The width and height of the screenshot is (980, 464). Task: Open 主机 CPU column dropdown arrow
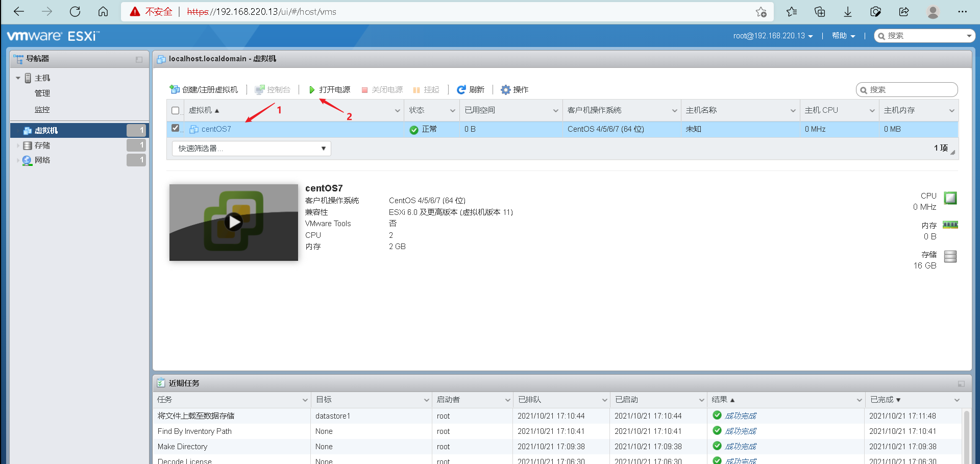coord(872,111)
